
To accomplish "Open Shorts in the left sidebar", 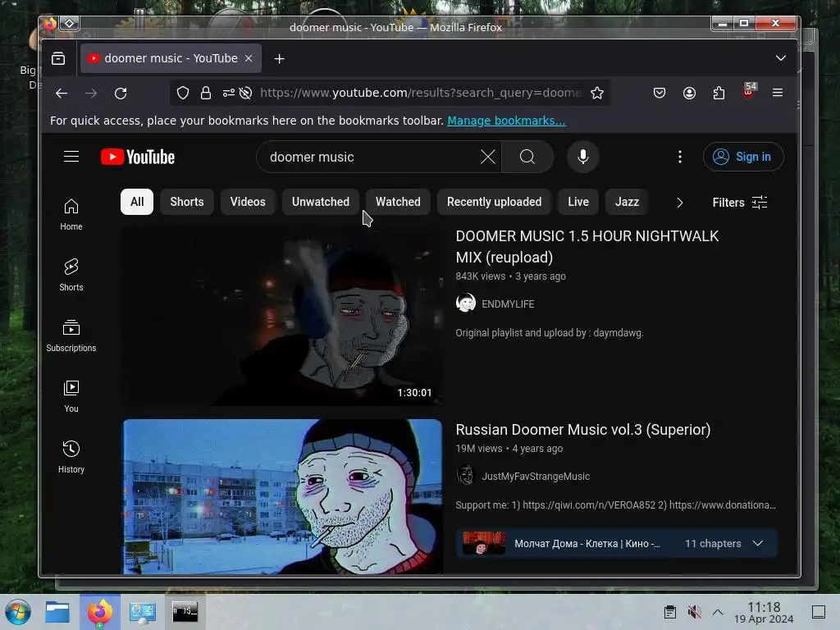I will (x=71, y=275).
